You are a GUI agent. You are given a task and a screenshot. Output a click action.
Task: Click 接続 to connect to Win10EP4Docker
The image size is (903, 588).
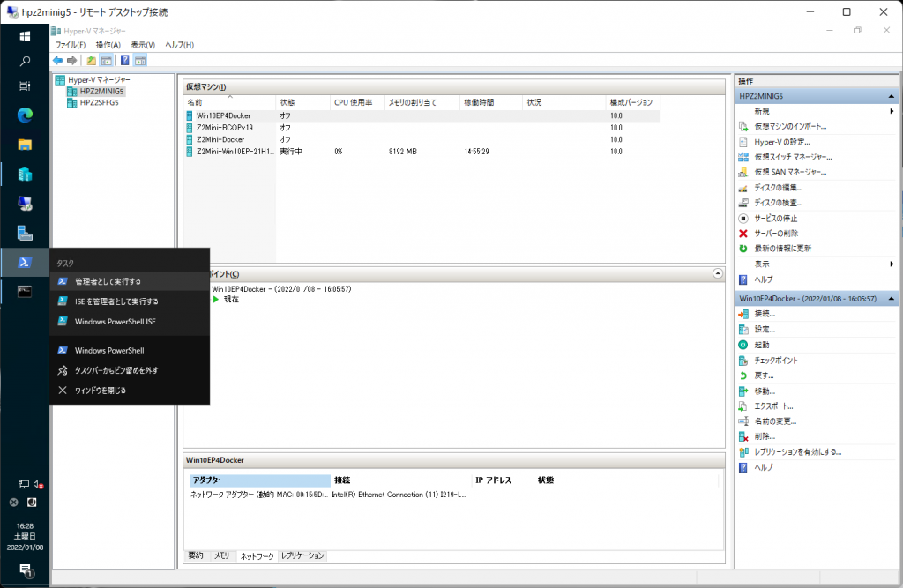[x=765, y=314]
